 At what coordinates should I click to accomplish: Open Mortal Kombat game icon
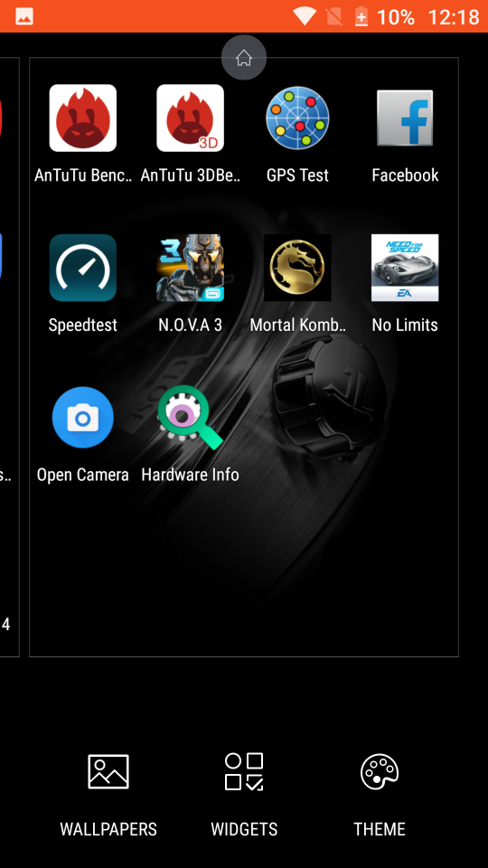[297, 268]
